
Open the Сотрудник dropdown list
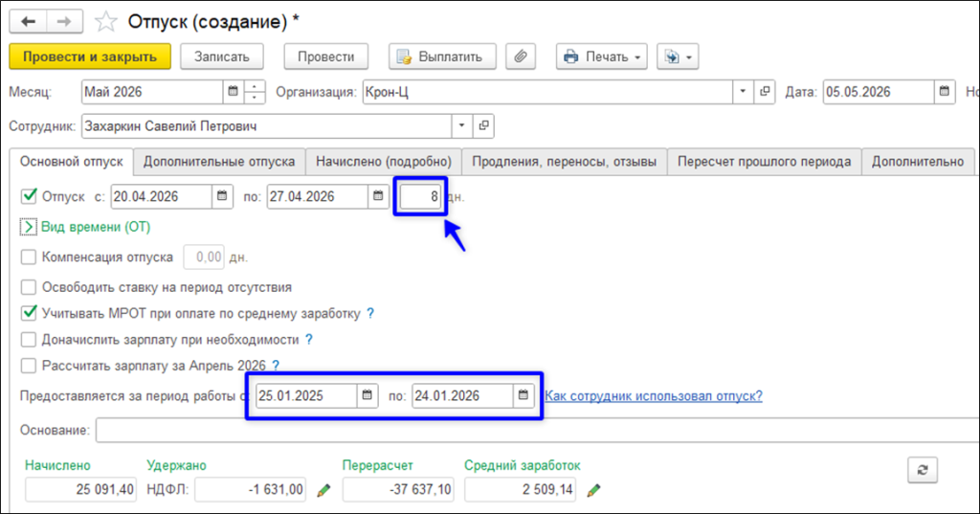461,125
